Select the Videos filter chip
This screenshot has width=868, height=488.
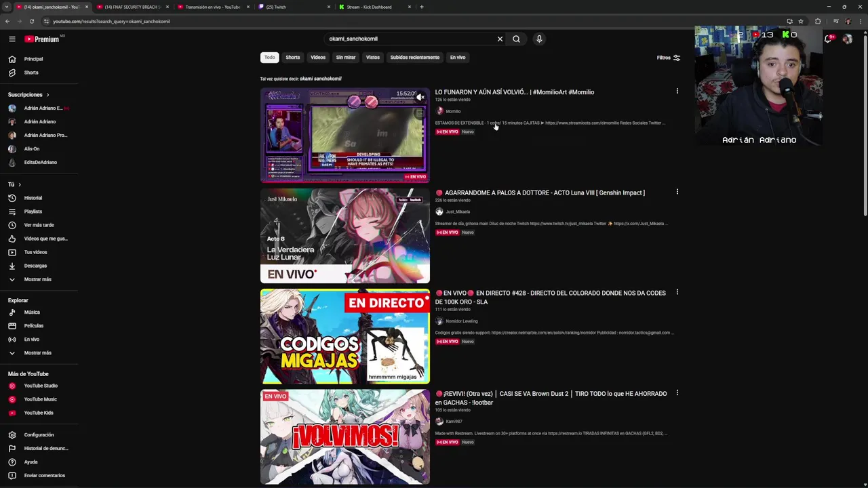(318, 58)
